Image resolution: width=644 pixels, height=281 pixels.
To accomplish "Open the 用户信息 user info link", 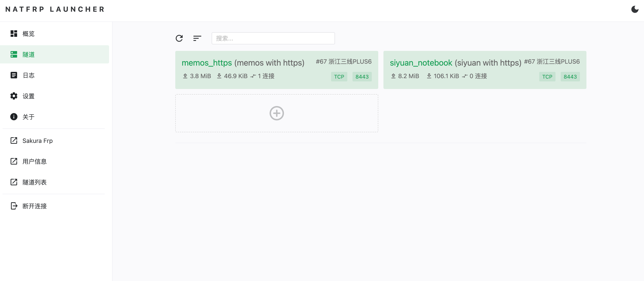I will (34, 161).
